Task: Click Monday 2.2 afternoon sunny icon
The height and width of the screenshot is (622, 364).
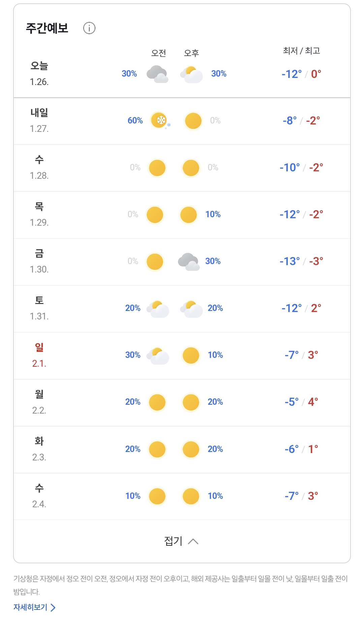Action: (x=191, y=402)
